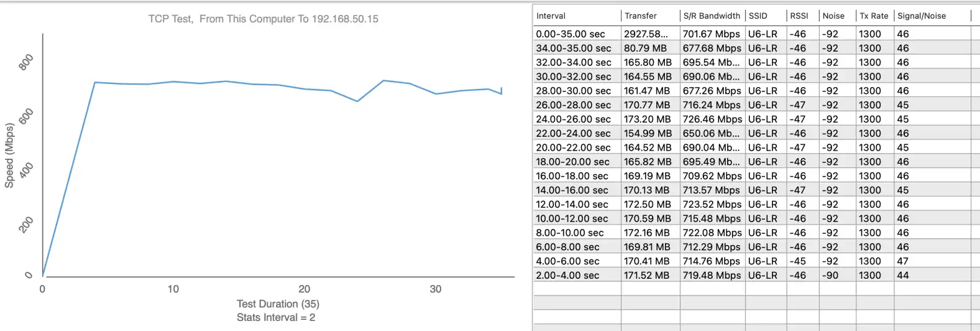Viewport: 980px width, 331px height.
Task: Click the Transfer column header
Action: (641, 16)
